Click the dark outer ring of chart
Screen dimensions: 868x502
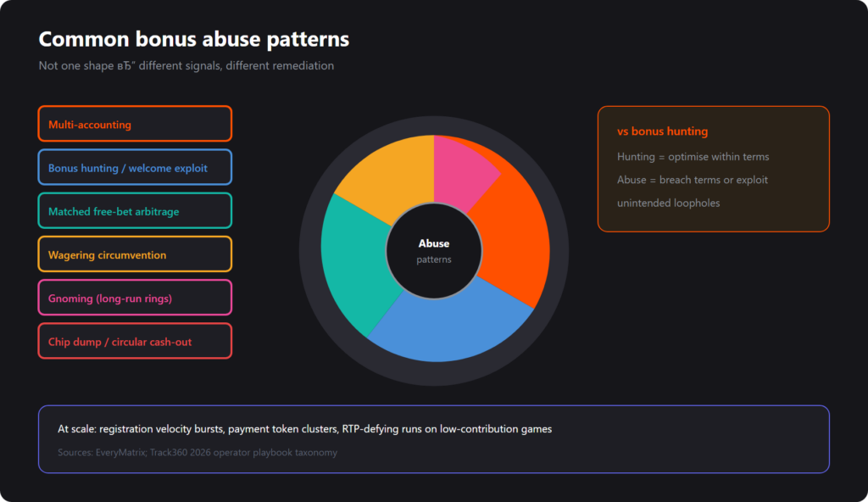click(434, 126)
